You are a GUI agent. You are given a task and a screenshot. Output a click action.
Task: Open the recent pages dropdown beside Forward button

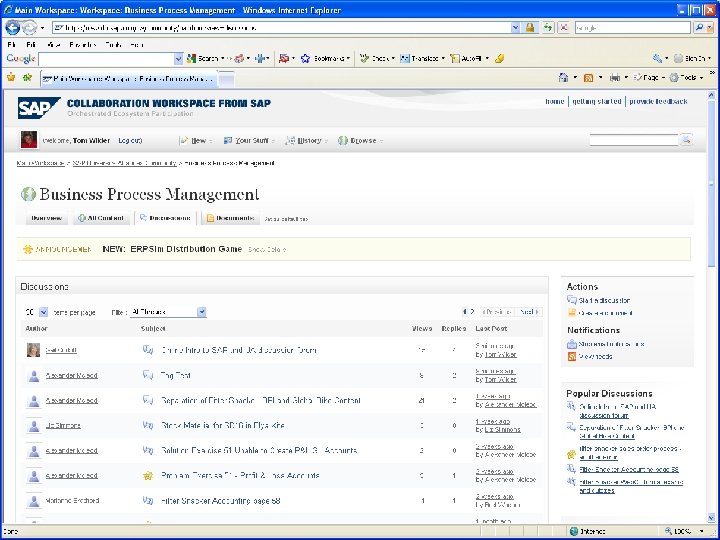click(42, 28)
